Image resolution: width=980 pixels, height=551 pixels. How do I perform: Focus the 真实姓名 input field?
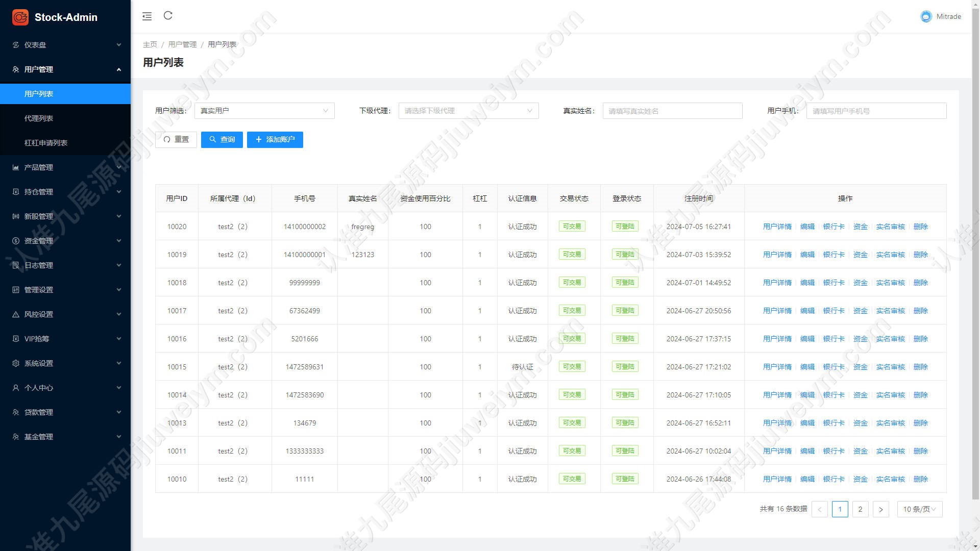[672, 111]
